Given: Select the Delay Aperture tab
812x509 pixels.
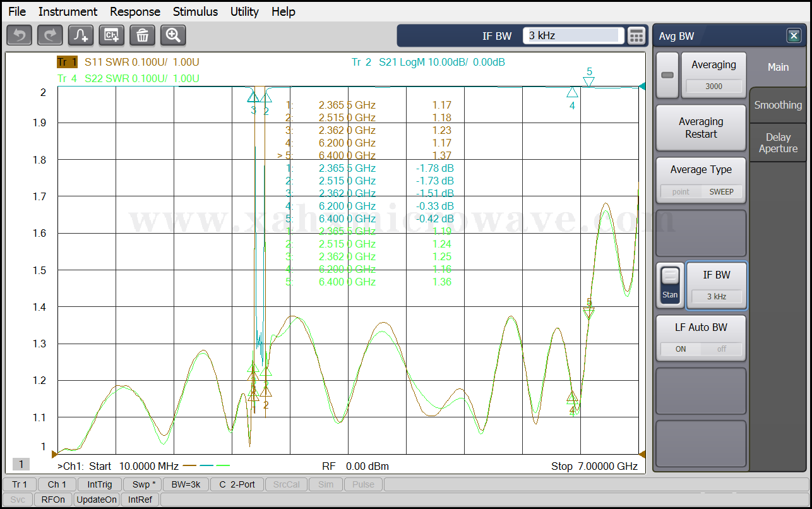Looking at the screenshot, I should pyautogui.click(x=778, y=143).
